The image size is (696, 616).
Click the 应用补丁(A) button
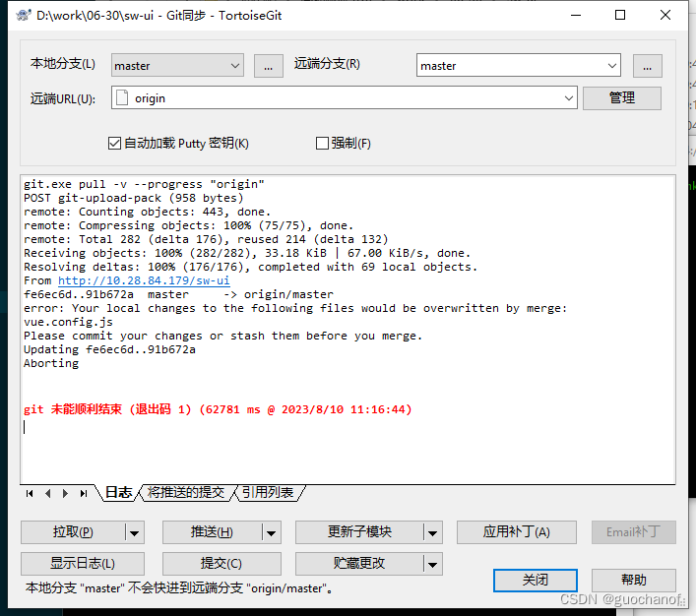coord(517,532)
